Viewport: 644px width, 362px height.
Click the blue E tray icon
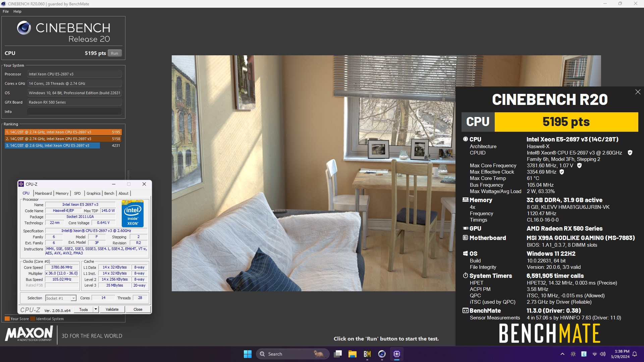(584, 354)
